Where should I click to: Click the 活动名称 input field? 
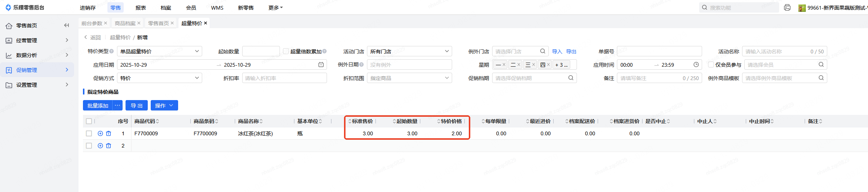coord(785,51)
